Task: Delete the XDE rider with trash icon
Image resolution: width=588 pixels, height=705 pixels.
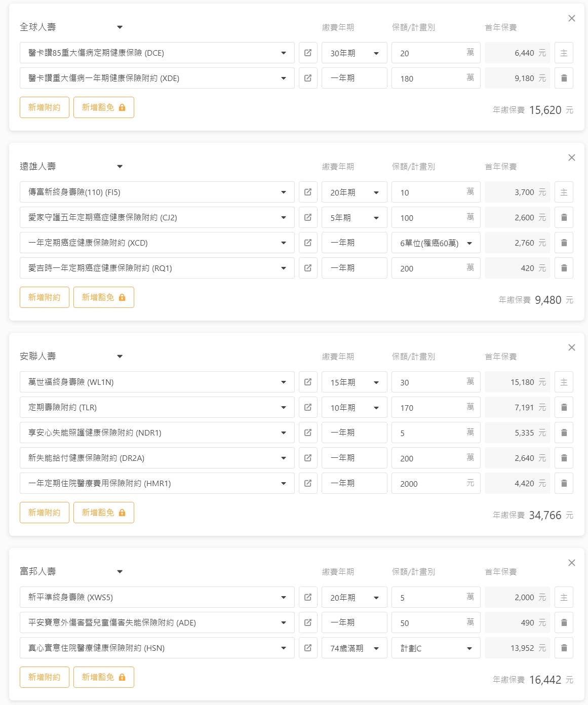Action: coord(564,78)
